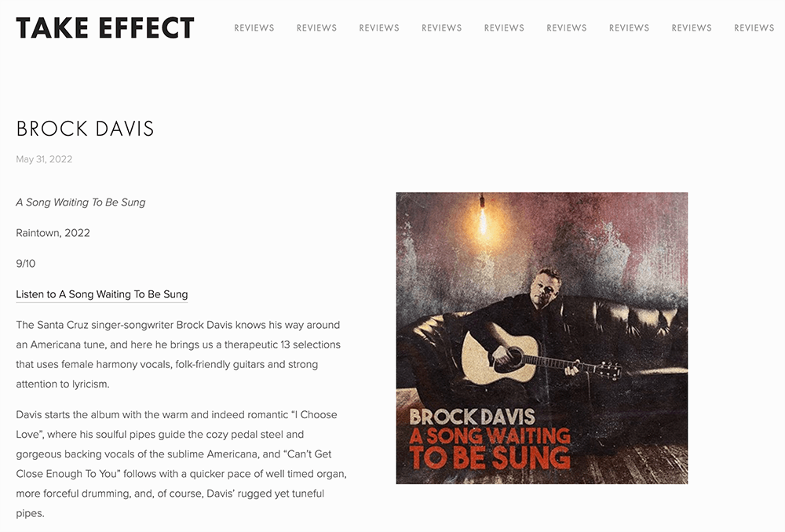Click the paragraph about I Choose Love

pos(181,464)
